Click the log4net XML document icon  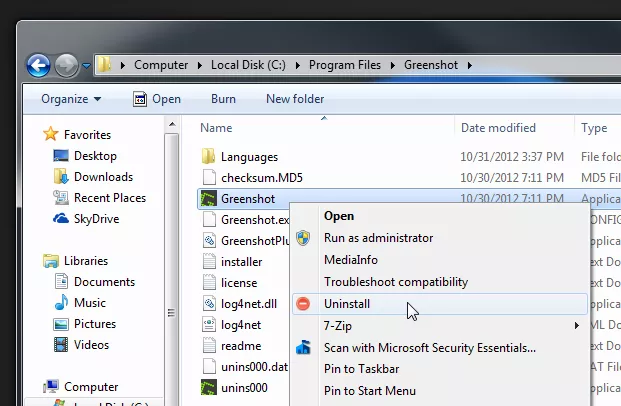[x=209, y=324]
